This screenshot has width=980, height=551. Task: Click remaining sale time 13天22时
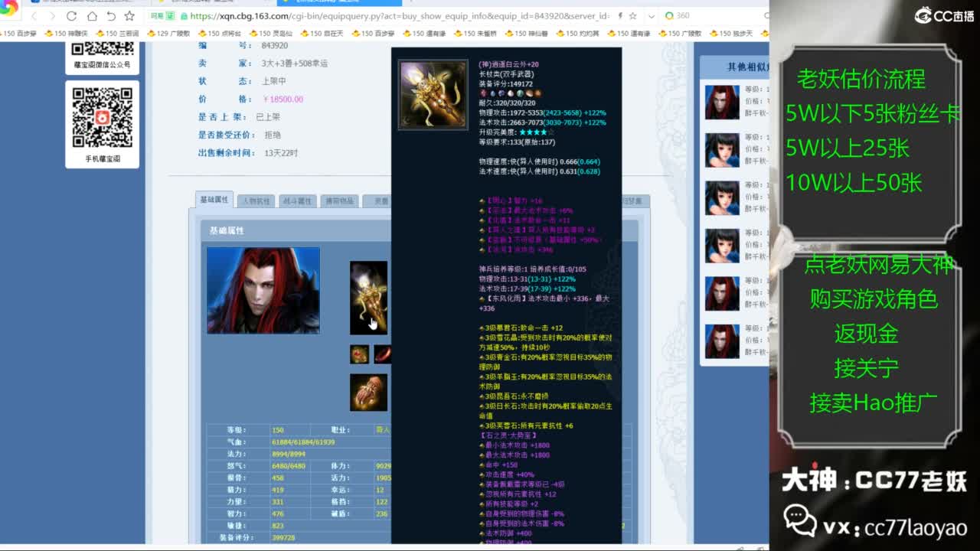[x=281, y=153]
